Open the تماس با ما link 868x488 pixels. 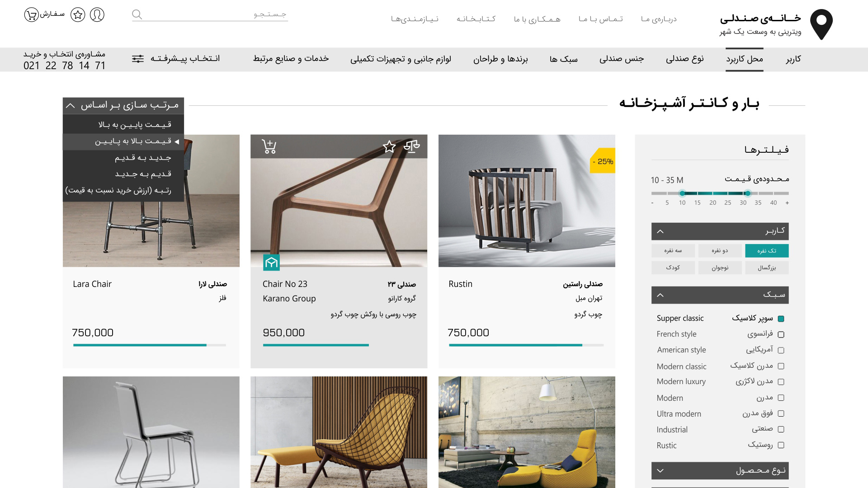(x=601, y=19)
